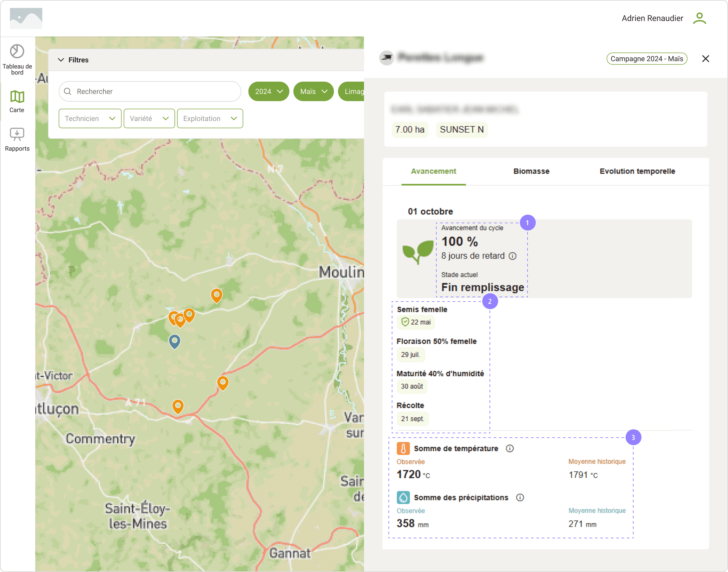
Task: Open the Maïs crop dropdown
Action: tap(313, 91)
